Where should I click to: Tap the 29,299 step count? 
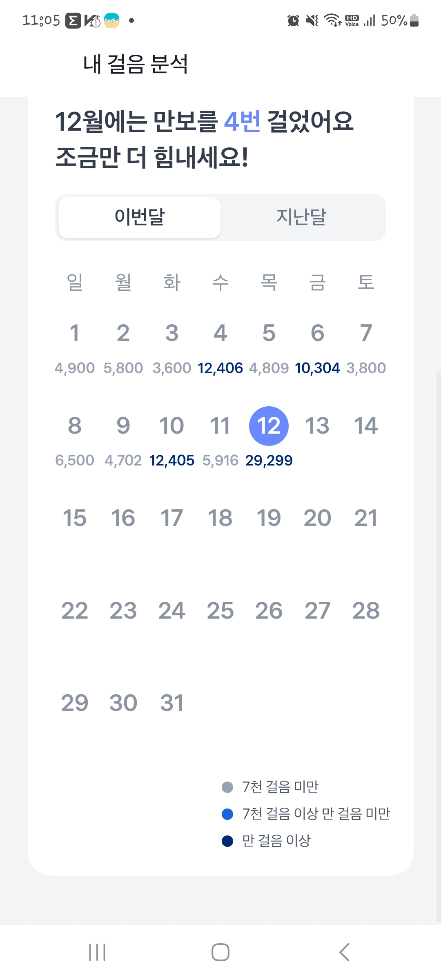tap(269, 461)
